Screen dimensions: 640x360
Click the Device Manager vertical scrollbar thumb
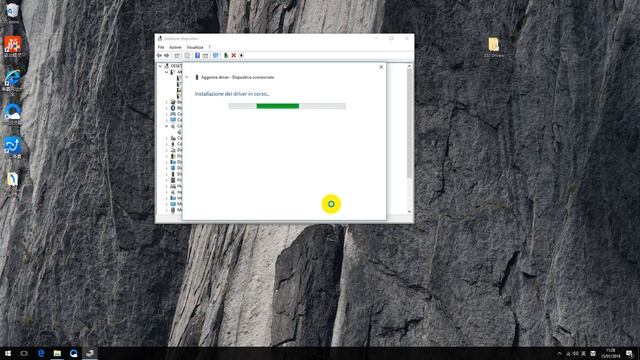[409, 124]
